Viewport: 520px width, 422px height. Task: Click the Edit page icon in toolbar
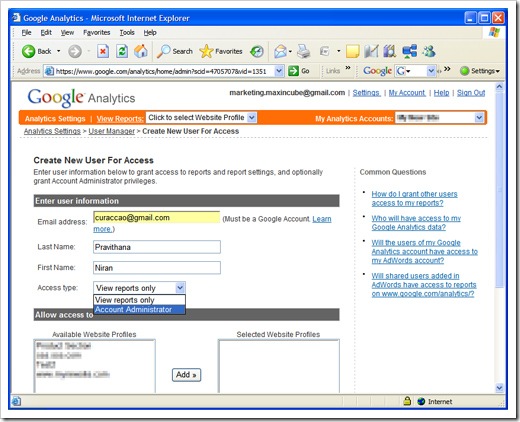tap(325, 51)
